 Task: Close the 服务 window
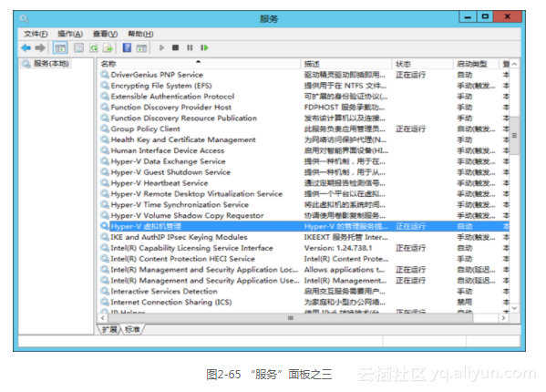click(508, 16)
